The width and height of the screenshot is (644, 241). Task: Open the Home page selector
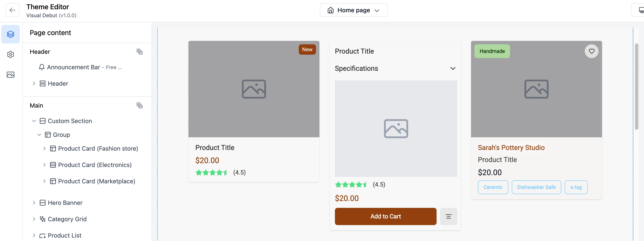tap(353, 10)
